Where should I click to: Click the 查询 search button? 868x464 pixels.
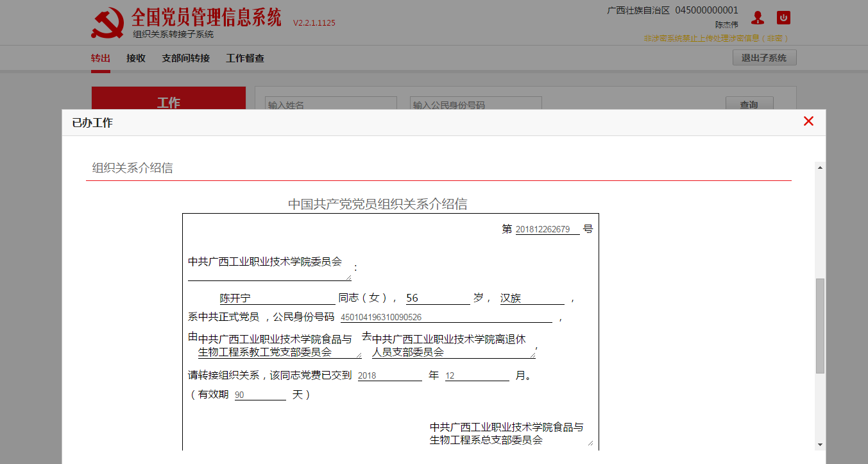tap(749, 104)
